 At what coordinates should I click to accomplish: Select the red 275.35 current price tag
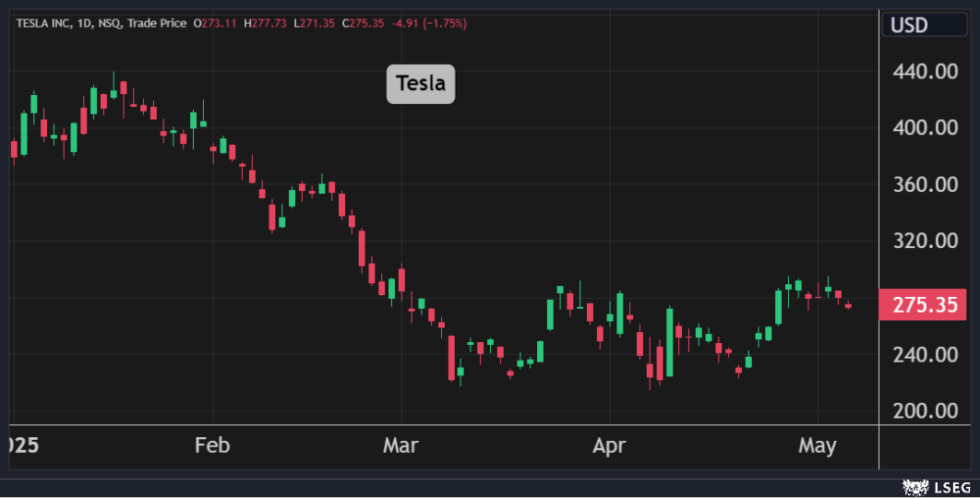[923, 303]
